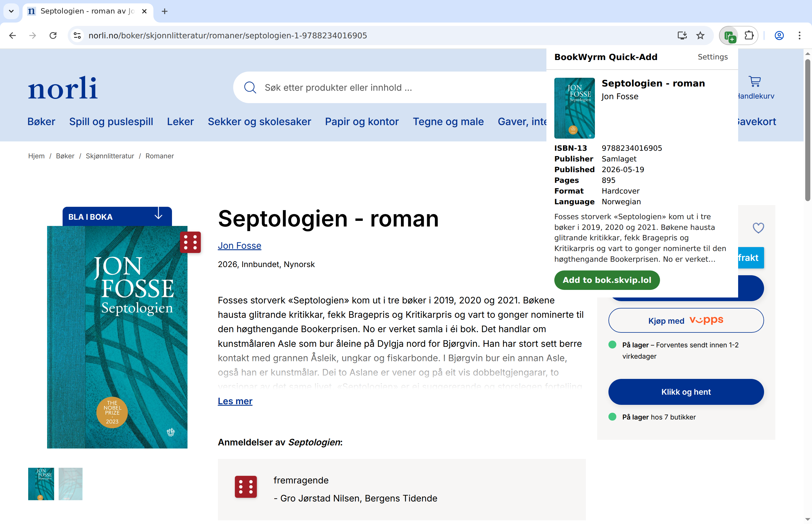The width and height of the screenshot is (812, 524).
Task: Click the Gavekort menu item
Action: (x=757, y=121)
